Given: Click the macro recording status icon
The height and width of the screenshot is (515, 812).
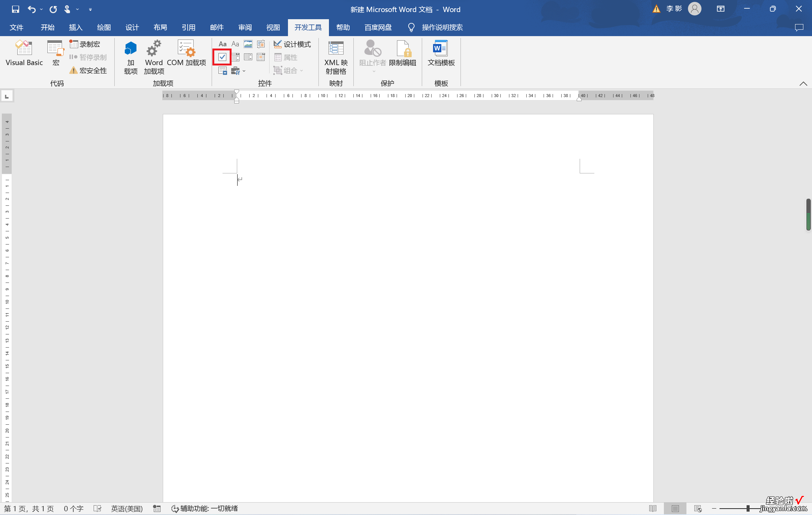Looking at the screenshot, I should point(157,509).
